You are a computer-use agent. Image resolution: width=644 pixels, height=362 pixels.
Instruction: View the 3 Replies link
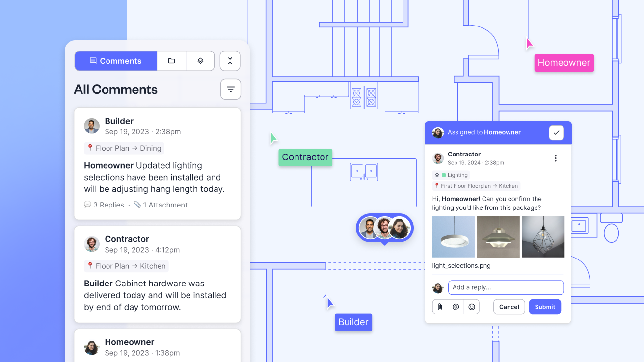pos(104,205)
